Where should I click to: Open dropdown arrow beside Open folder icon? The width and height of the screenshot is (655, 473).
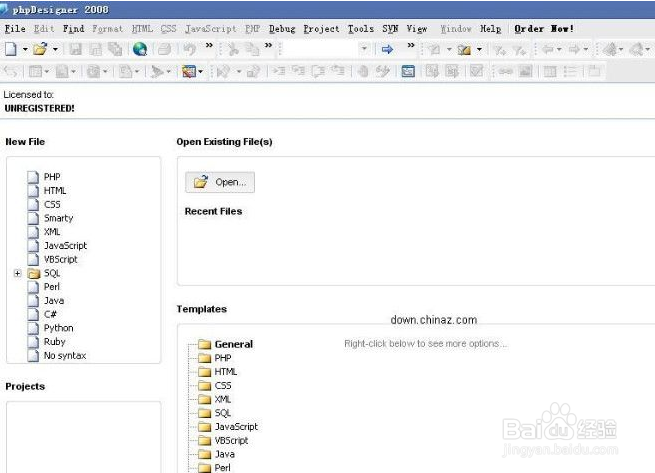[x=55, y=49]
